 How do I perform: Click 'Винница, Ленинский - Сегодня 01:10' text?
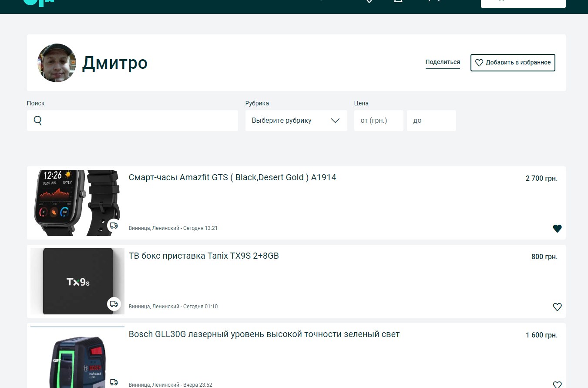[173, 307]
